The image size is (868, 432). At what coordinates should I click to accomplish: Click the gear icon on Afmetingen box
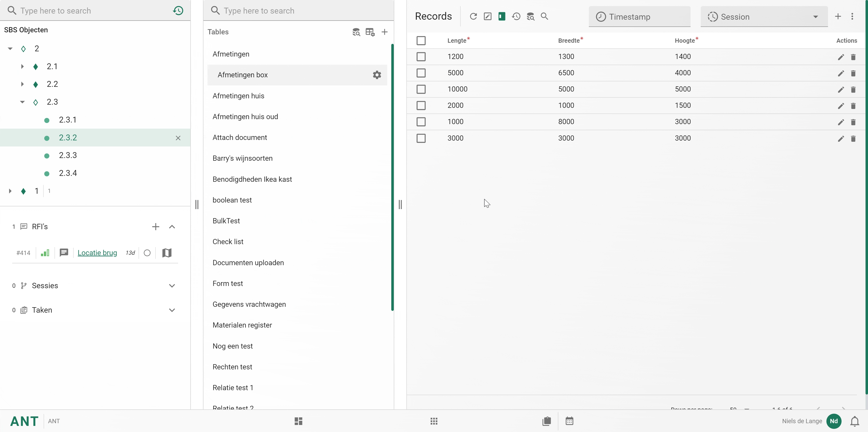point(377,75)
